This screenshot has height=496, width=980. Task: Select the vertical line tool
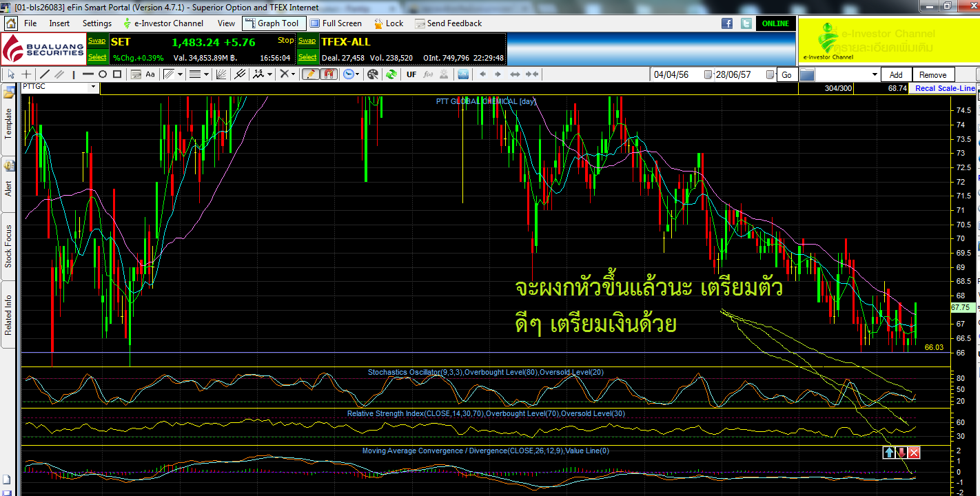coord(74,74)
